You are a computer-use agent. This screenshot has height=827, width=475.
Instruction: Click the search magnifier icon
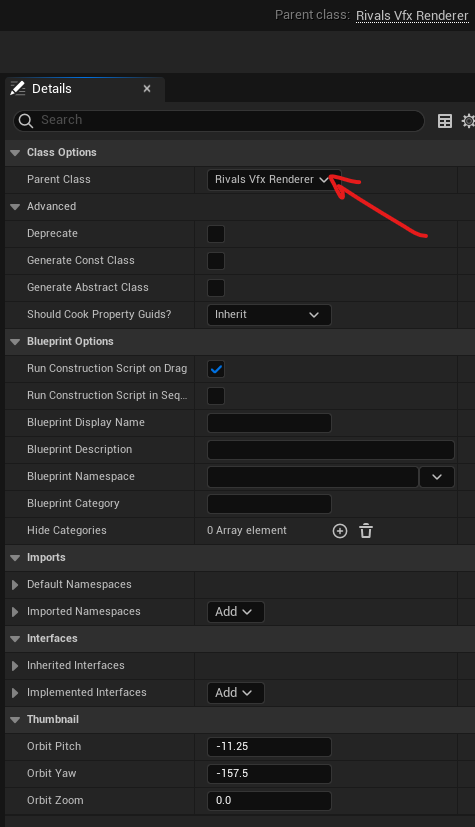pos(26,121)
